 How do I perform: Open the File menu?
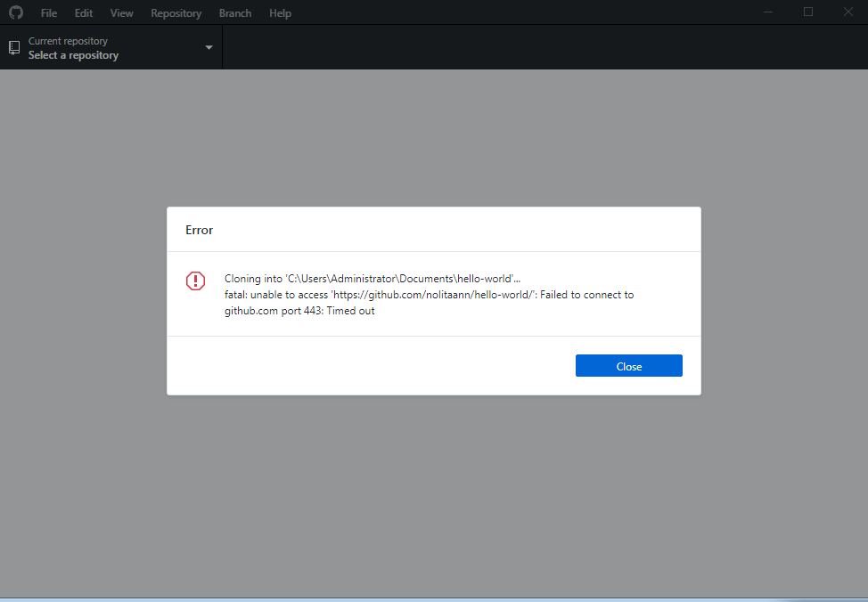(x=49, y=12)
